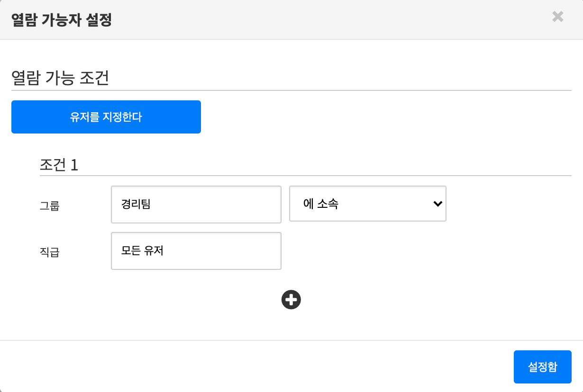
Task: Click the 에 소속 text in membership selector
Action: 320,204
